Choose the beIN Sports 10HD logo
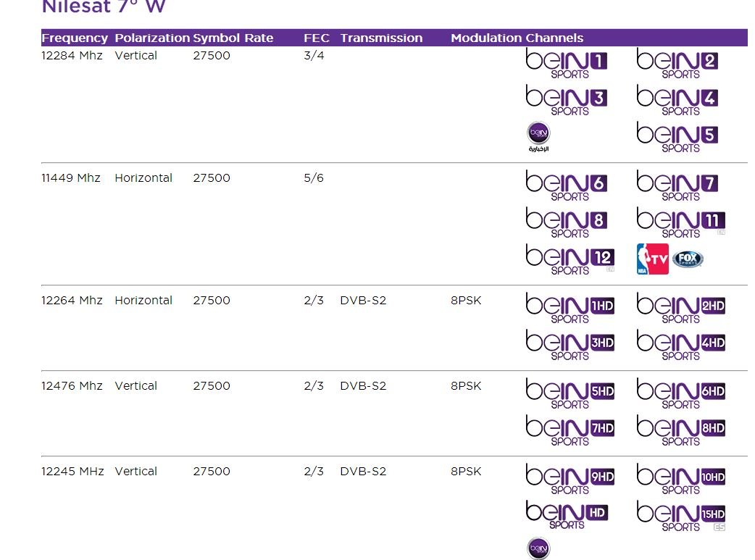 (x=681, y=479)
